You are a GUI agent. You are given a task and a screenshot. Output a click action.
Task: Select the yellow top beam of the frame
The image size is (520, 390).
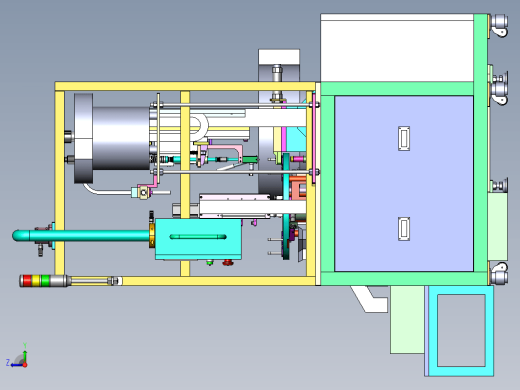185,86
